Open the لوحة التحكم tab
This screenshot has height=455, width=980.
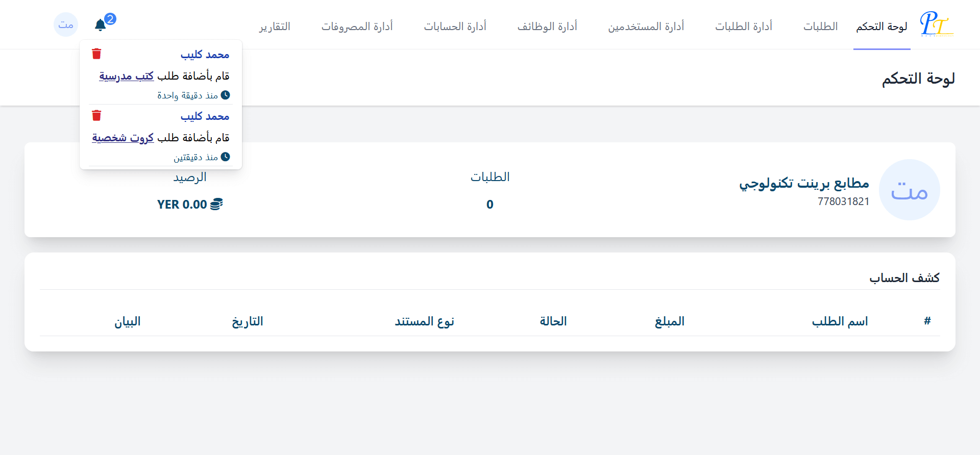(881, 26)
